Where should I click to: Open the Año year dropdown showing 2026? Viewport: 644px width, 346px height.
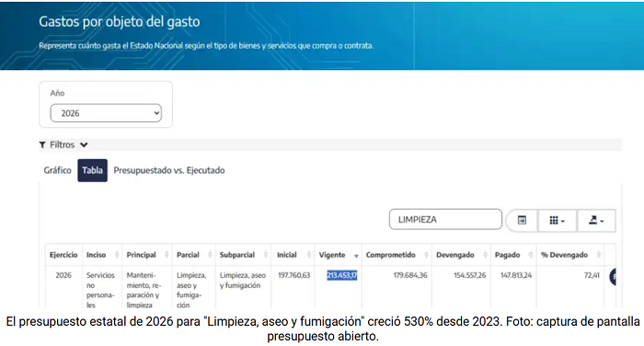point(106,113)
